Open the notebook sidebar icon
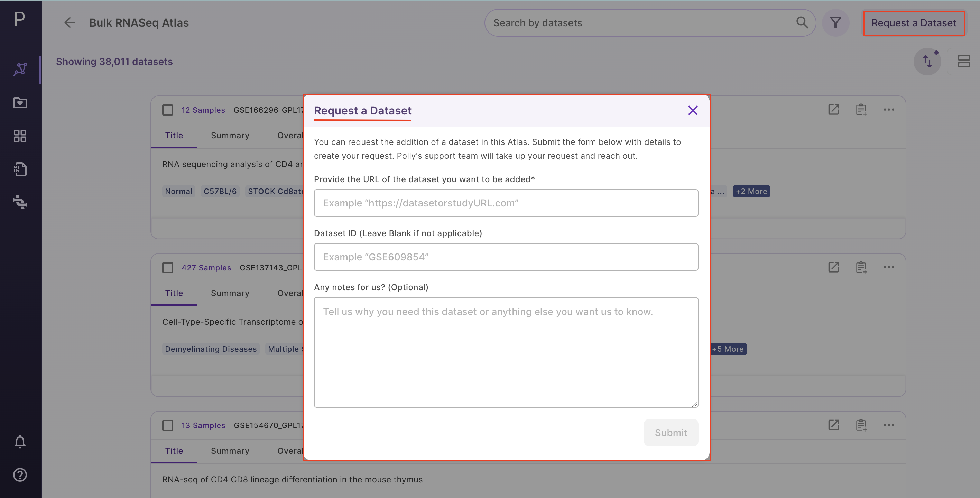980x498 pixels. 20,169
